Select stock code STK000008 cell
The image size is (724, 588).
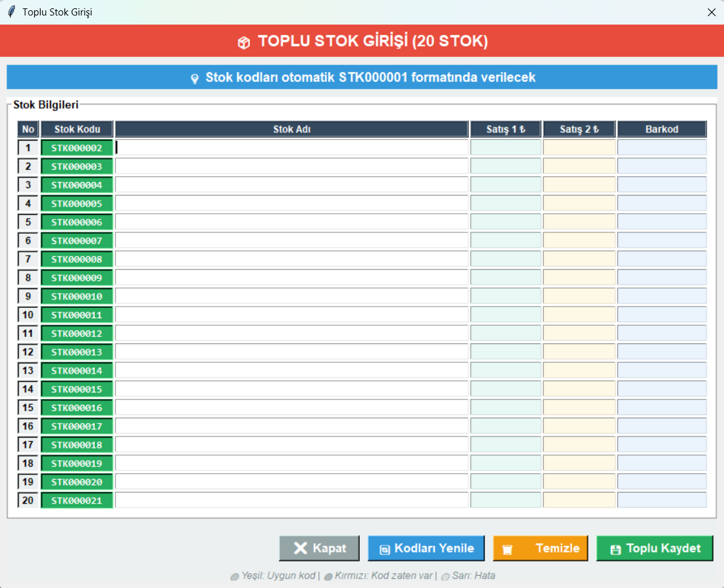pyautogui.click(x=77, y=259)
